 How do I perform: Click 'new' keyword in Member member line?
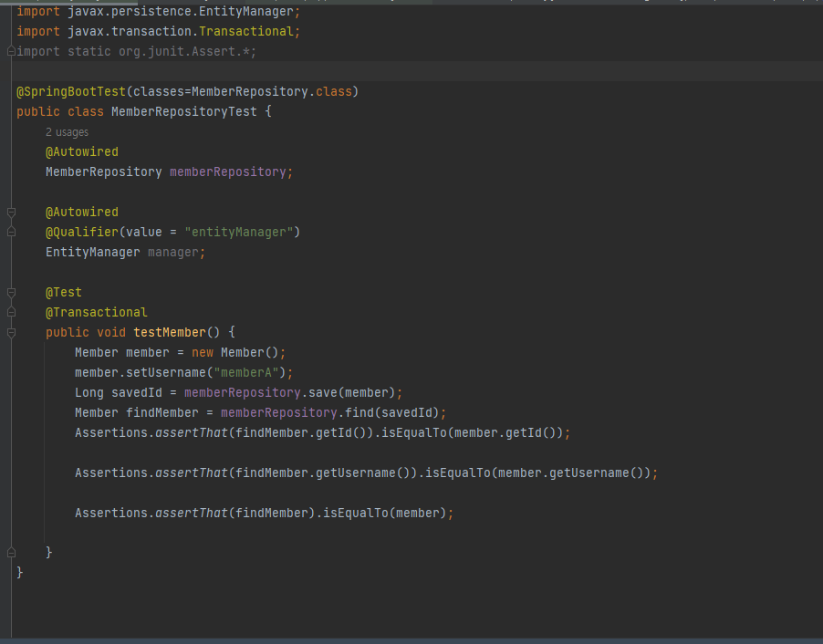(x=202, y=353)
